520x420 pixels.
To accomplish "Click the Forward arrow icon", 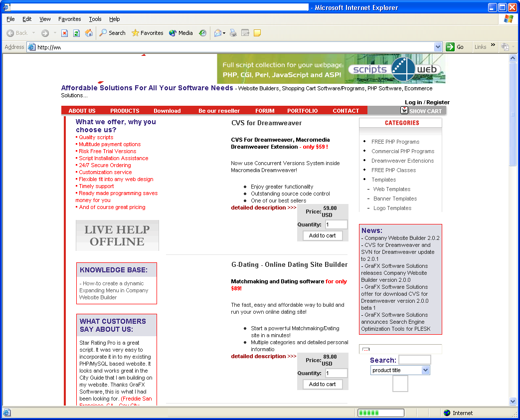I will [x=45, y=33].
